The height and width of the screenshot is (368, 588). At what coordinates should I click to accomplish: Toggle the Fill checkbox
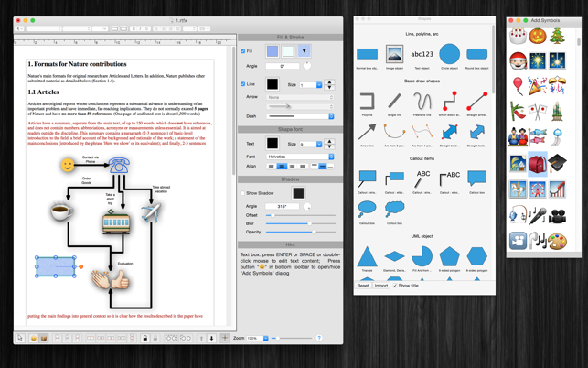(x=242, y=51)
